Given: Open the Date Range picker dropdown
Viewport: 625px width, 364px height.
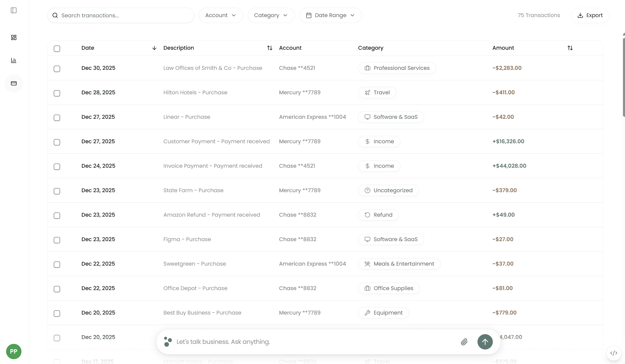Looking at the screenshot, I should click(330, 15).
